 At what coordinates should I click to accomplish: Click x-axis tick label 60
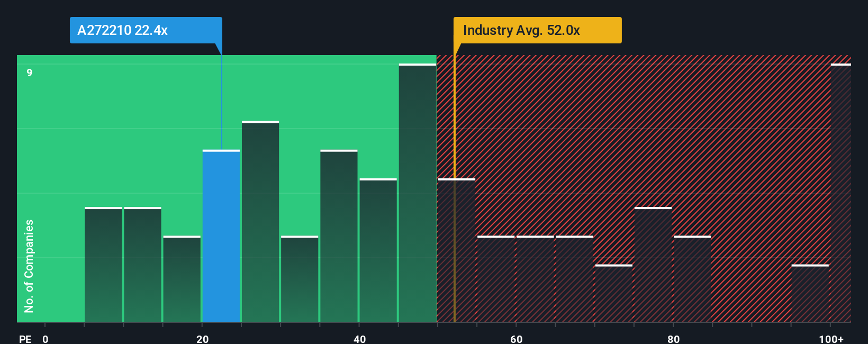click(517, 339)
